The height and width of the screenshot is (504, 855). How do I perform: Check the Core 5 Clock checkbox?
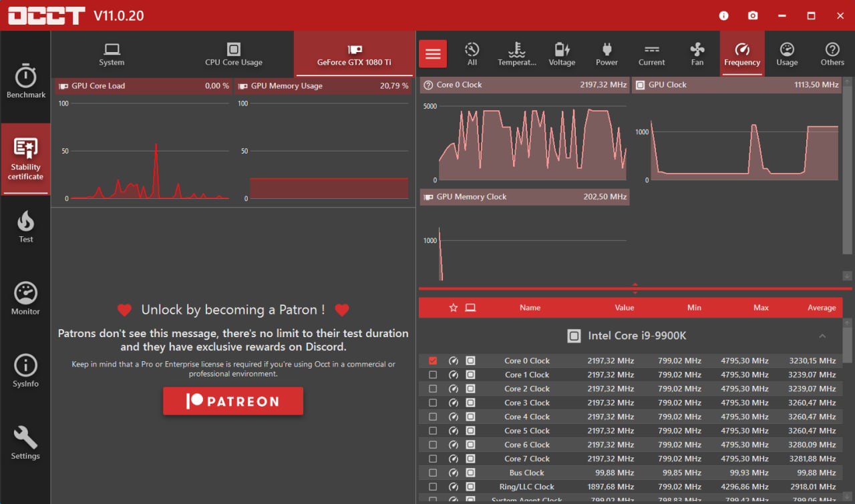(433, 431)
